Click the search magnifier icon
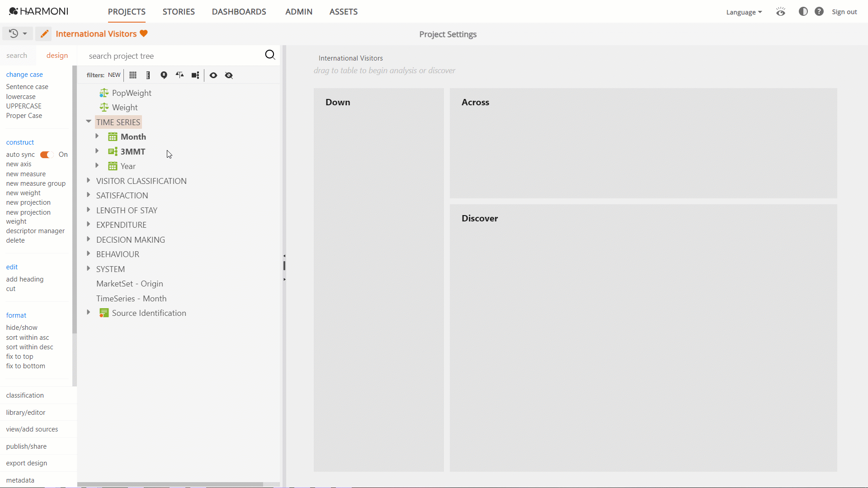The height and width of the screenshot is (488, 868). [270, 55]
